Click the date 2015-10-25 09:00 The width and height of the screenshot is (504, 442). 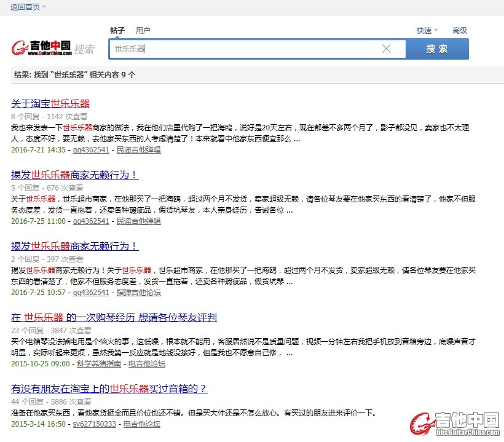(40, 364)
